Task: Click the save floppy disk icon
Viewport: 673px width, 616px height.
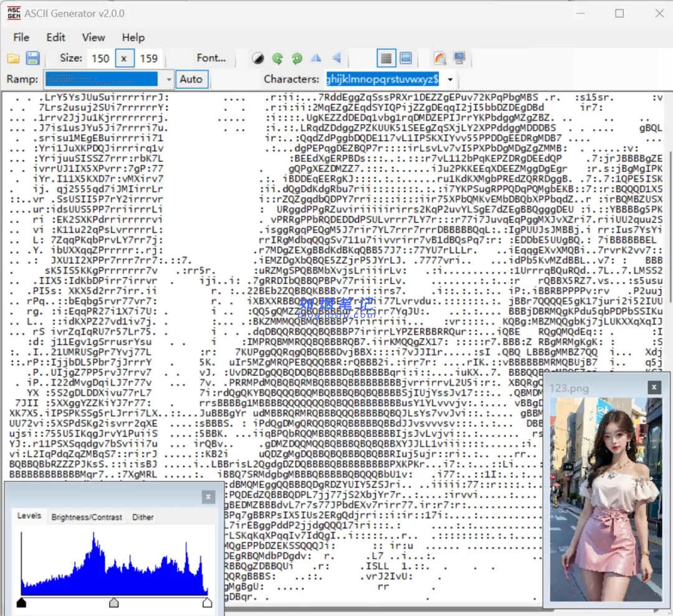Action: tap(32, 59)
